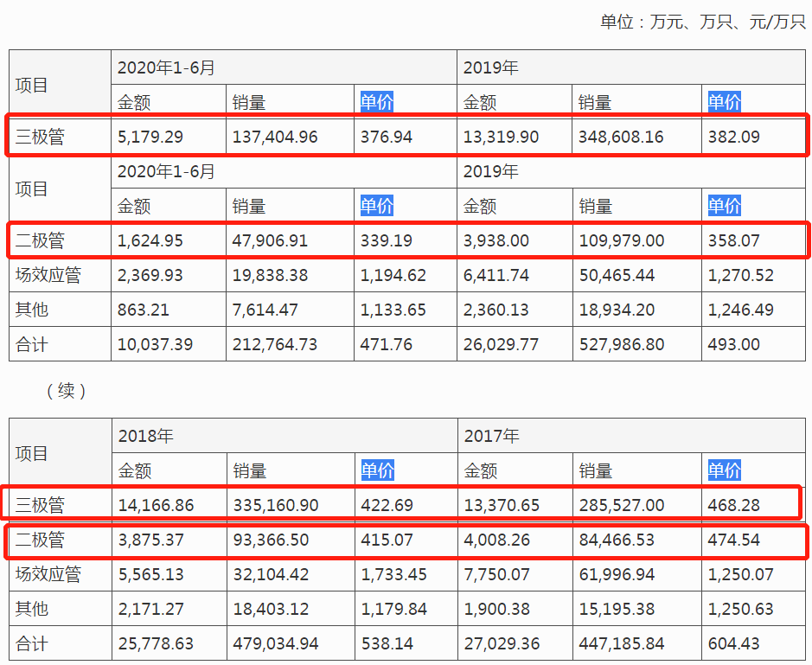This screenshot has height=665, width=812.
Task: Select the total unit price 604.43
Action: 733,644
